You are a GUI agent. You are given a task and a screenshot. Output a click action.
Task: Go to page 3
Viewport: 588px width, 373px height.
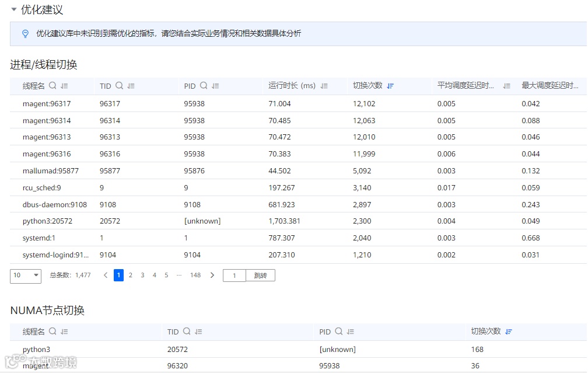coord(142,276)
